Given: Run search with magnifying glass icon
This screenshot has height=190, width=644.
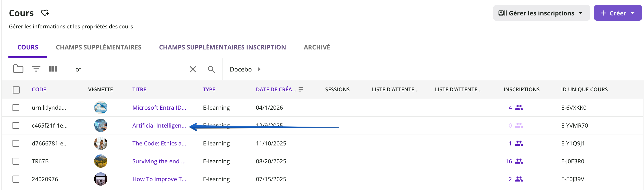Looking at the screenshot, I should [211, 69].
